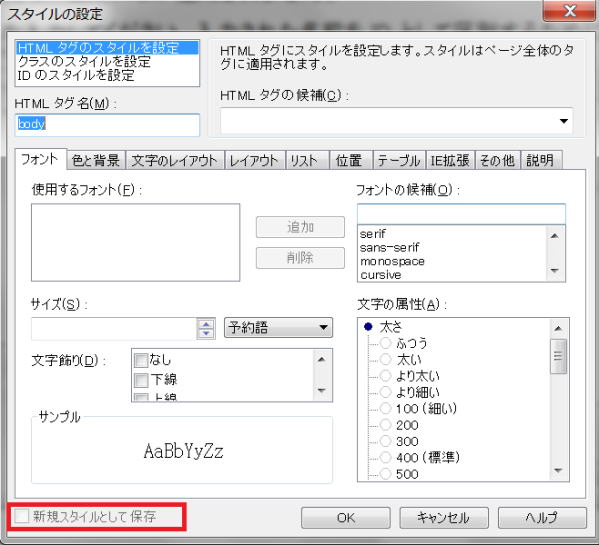The height and width of the screenshot is (545, 599).
Task: Select 'cursive' in font candidates
Action: tap(453, 275)
